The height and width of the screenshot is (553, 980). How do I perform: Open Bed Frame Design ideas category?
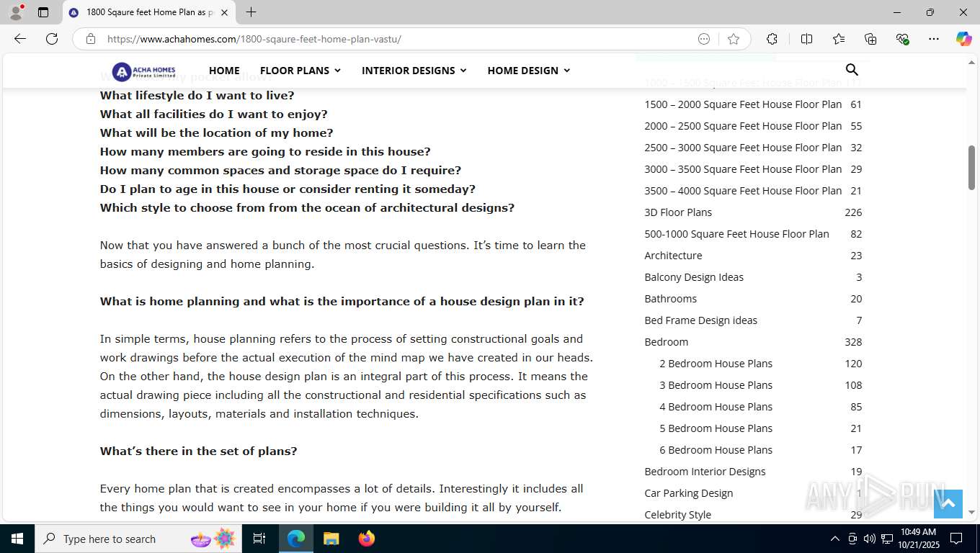[700, 320]
